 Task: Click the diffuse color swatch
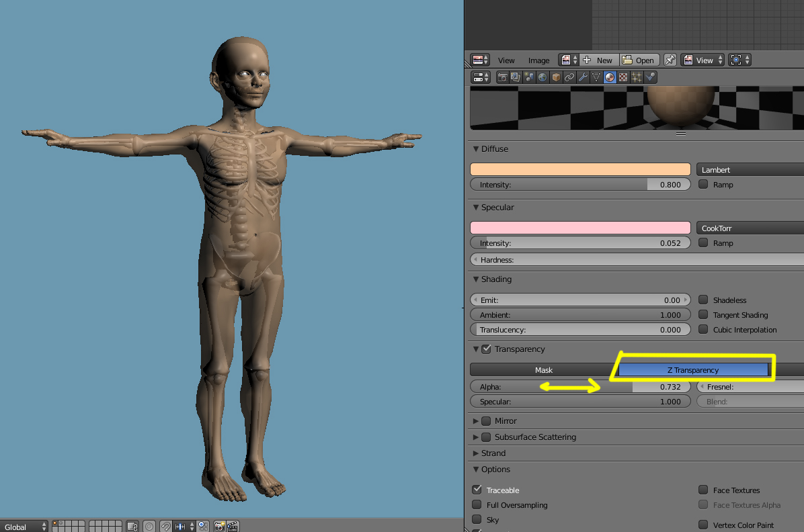point(580,170)
